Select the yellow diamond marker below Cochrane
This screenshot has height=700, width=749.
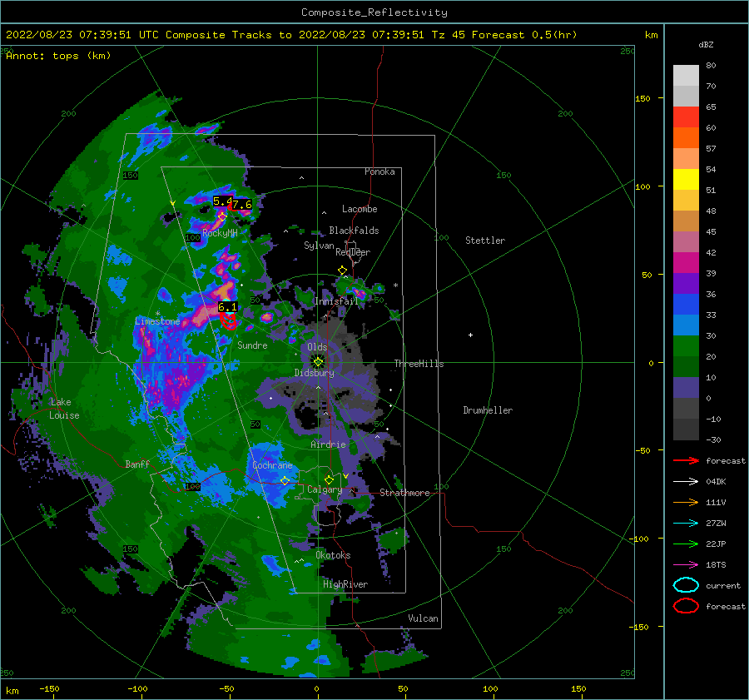tap(285, 481)
